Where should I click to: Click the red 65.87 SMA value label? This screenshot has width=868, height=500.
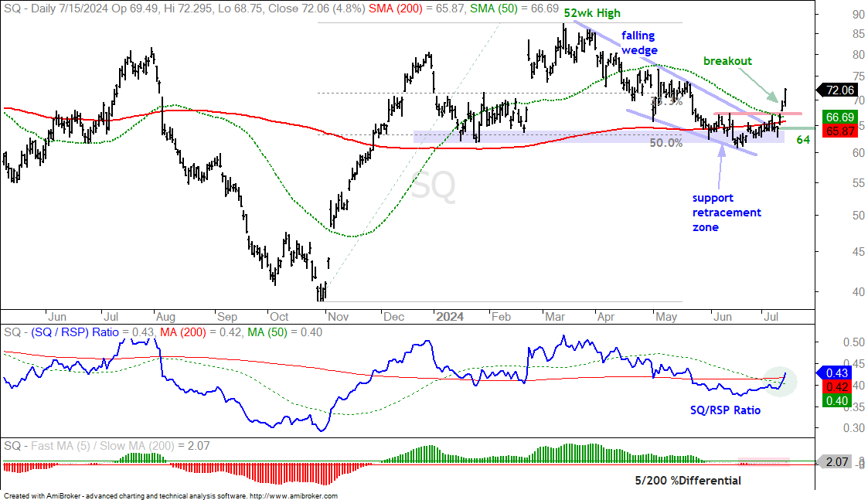point(839,131)
